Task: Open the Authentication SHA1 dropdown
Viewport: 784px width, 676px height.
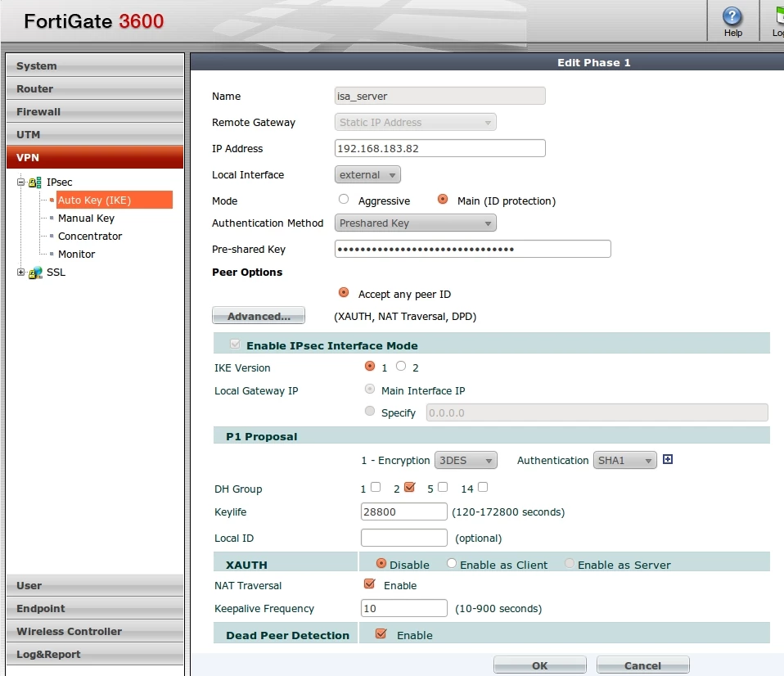Action: 624,460
